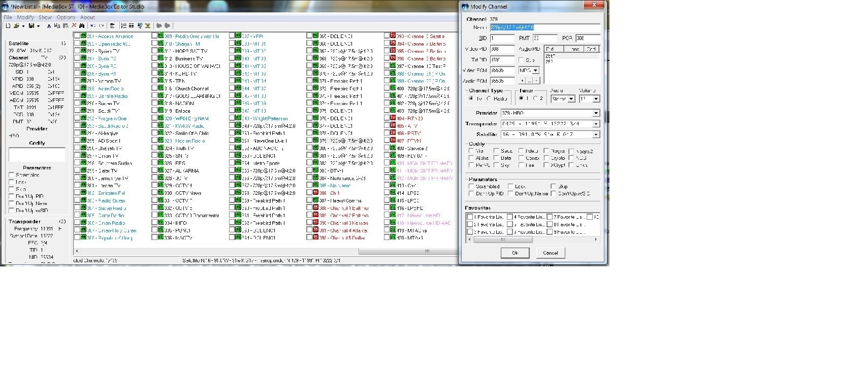
Task: Click the last grey puzzle-shaped toolbar icon
Action: pos(167,26)
